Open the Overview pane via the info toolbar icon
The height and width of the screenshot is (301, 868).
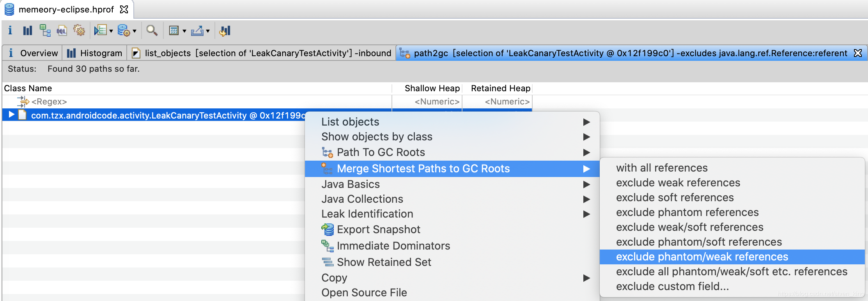point(10,30)
